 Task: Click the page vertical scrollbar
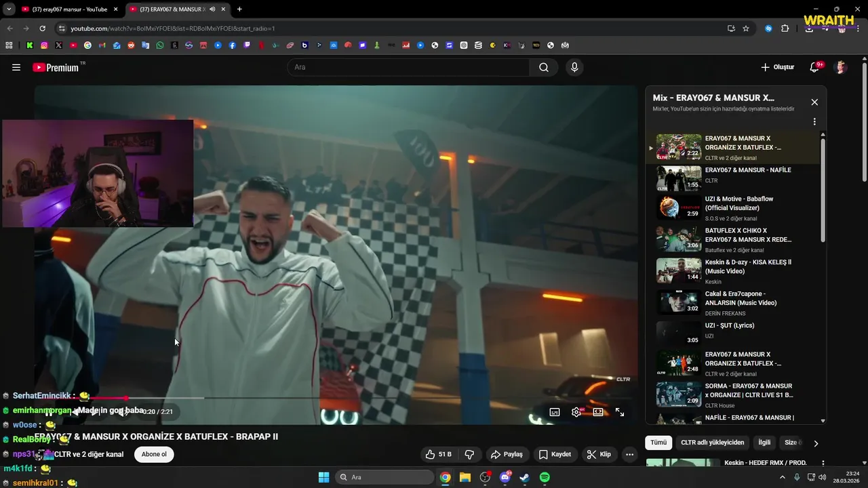[x=864, y=122]
